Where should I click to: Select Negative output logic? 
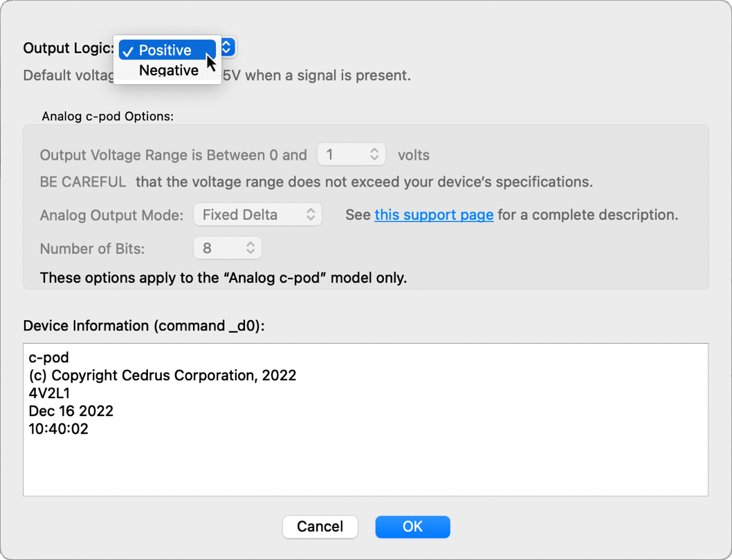(168, 70)
